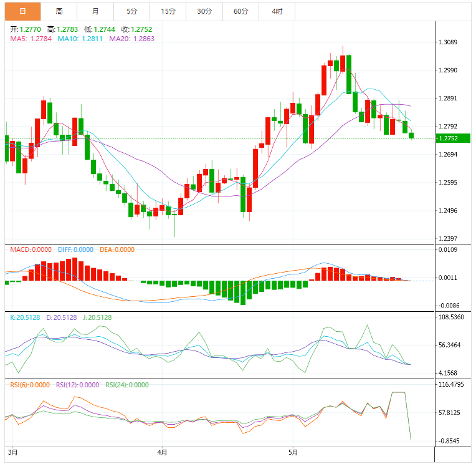Click the green 1.2752 current price tag

click(452, 138)
